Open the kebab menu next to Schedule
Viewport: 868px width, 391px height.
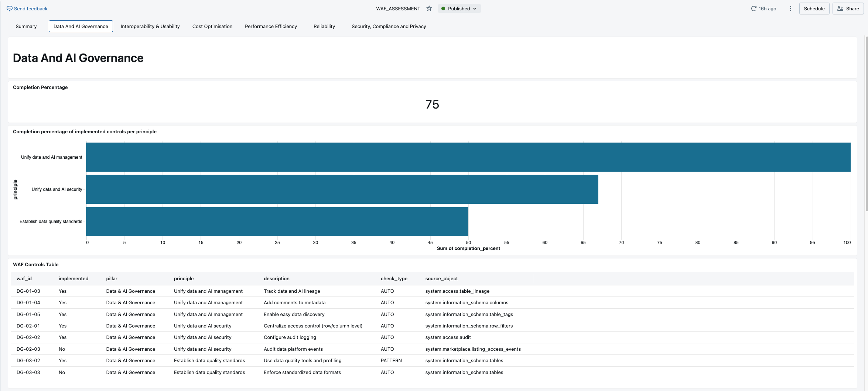790,8
